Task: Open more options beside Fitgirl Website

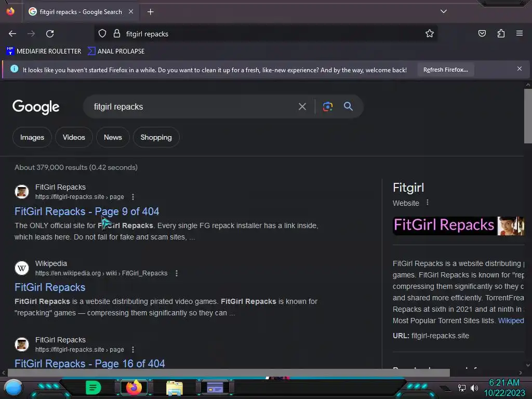Action: coord(428,203)
